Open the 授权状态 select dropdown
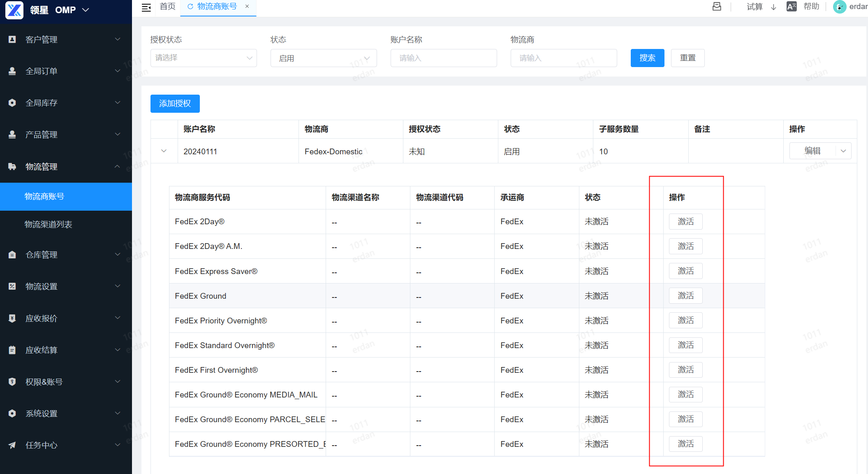Viewport: 868px width, 474px height. point(204,58)
